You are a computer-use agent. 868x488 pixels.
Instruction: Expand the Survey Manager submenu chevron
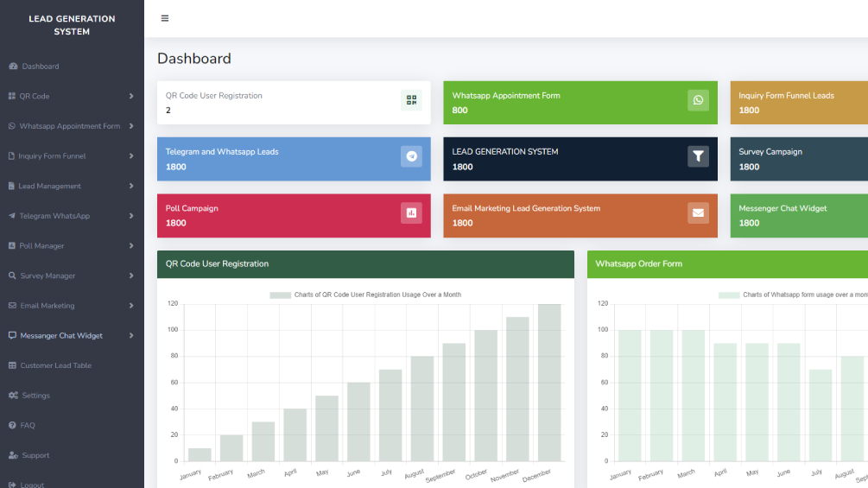click(x=131, y=276)
